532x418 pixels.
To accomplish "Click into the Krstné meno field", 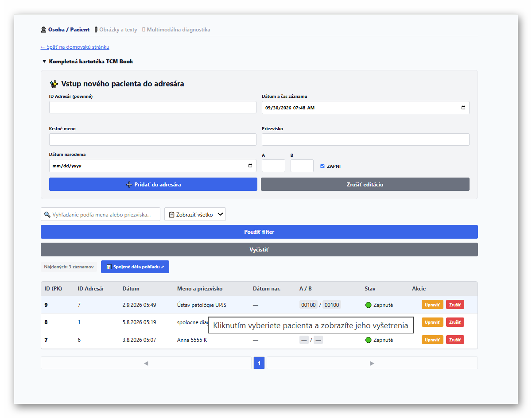I will (x=153, y=139).
